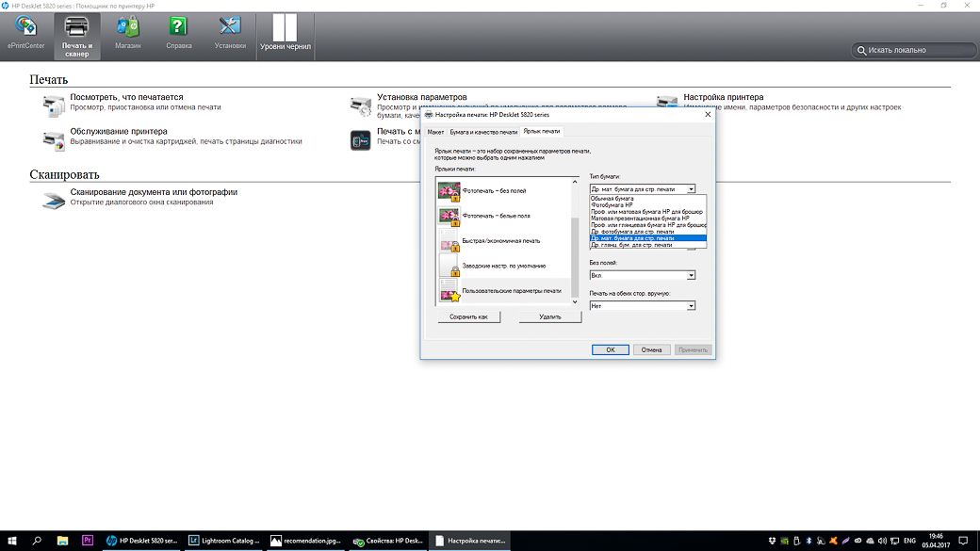
Task: Choose Заводские настр. по умолчанию shortcut
Action: [503, 266]
